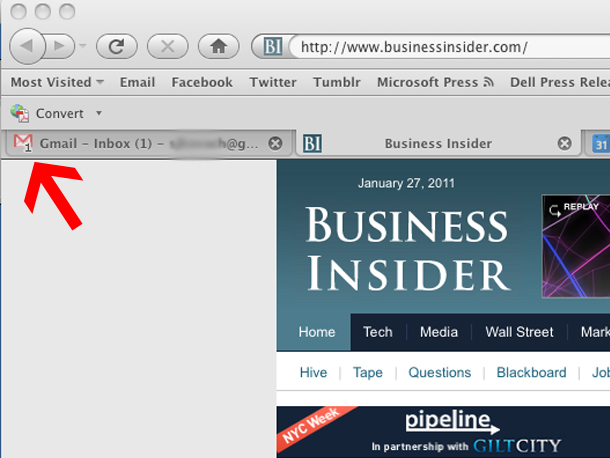
Task: Go forward with the forward arrow button
Action: pos(60,46)
